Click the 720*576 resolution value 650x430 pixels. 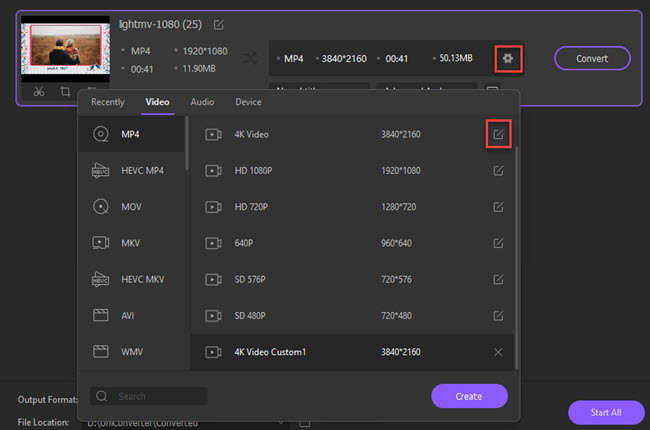point(397,279)
